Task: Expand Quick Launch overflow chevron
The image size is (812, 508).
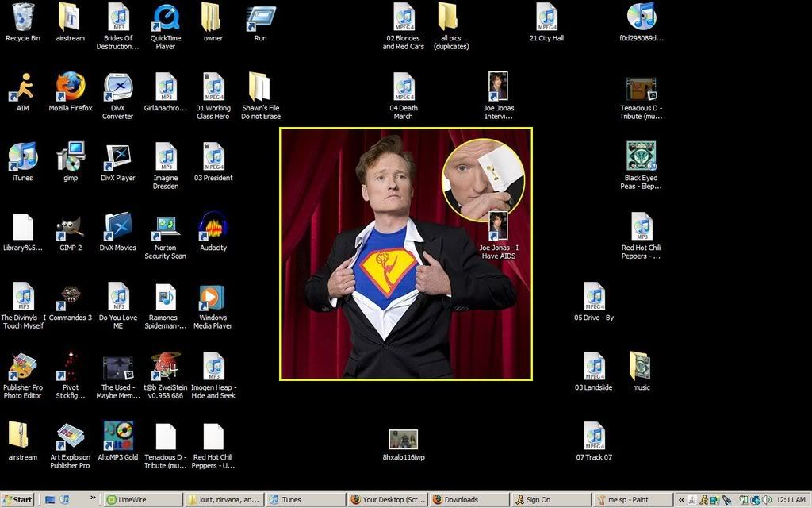Action: click(94, 498)
